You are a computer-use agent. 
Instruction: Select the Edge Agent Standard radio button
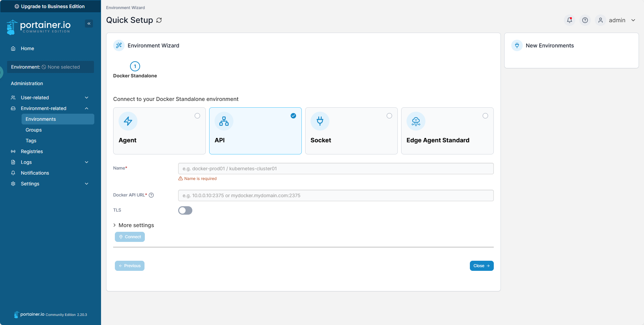(x=485, y=116)
